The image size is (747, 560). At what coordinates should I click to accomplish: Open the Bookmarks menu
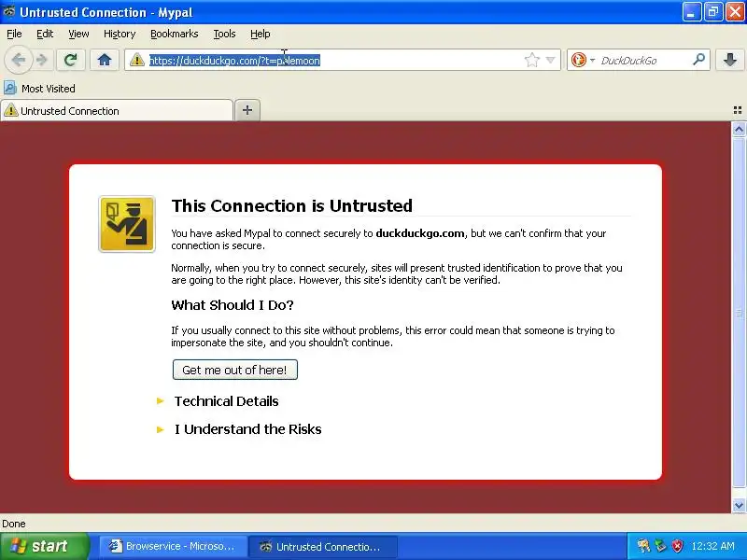(174, 34)
